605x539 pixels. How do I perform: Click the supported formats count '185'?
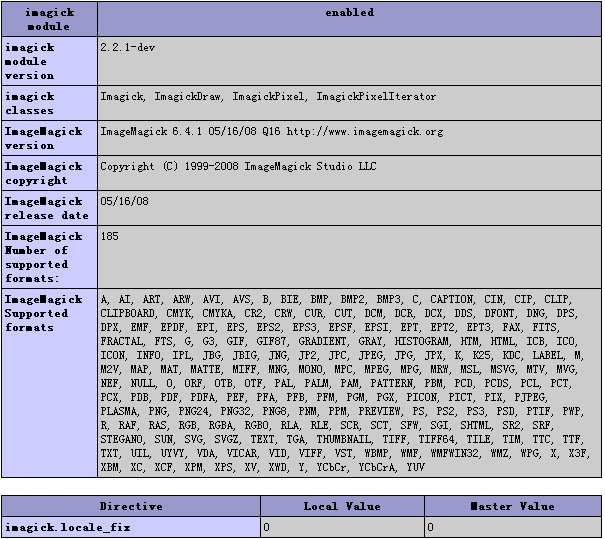[110, 236]
